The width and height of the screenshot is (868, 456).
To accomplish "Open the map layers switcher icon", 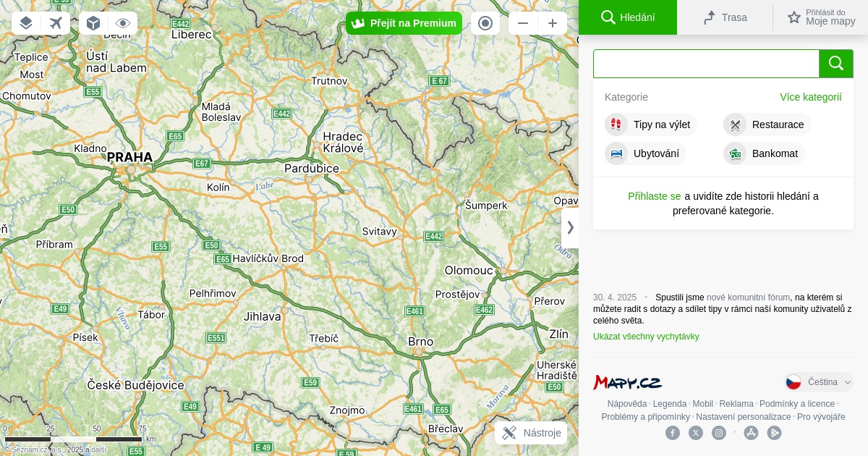I will (x=26, y=23).
